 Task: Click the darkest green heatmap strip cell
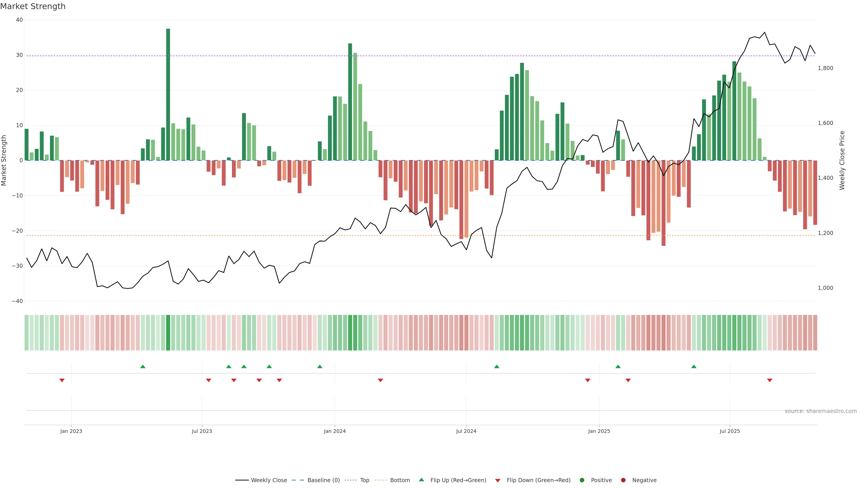(x=168, y=333)
